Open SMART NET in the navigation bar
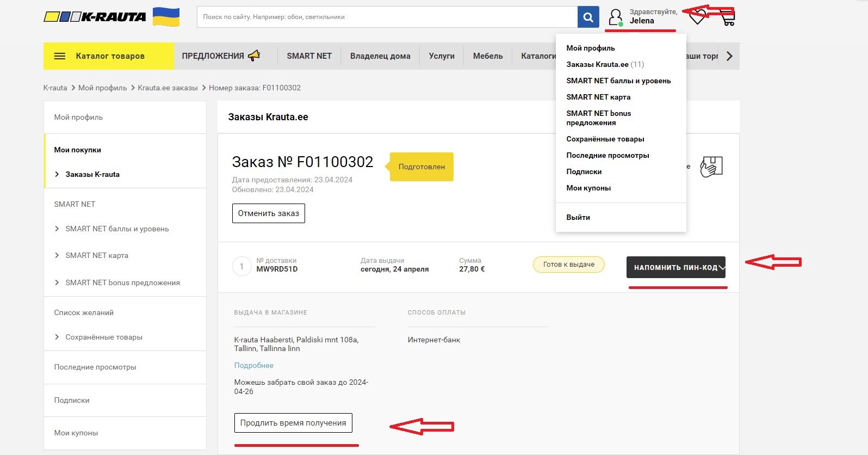Image resolution: width=868 pixels, height=455 pixels. click(309, 56)
